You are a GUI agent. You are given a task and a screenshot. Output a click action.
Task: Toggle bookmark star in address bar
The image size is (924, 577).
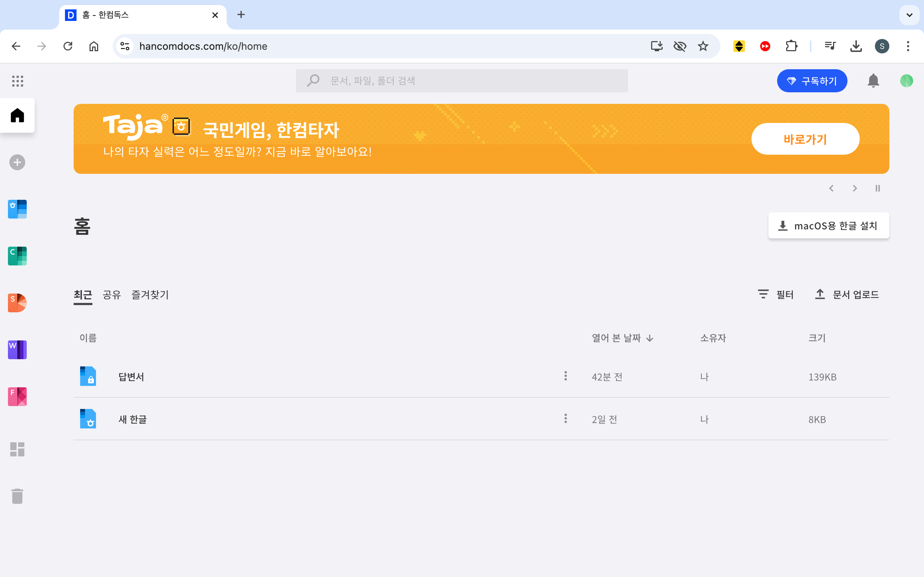point(703,46)
